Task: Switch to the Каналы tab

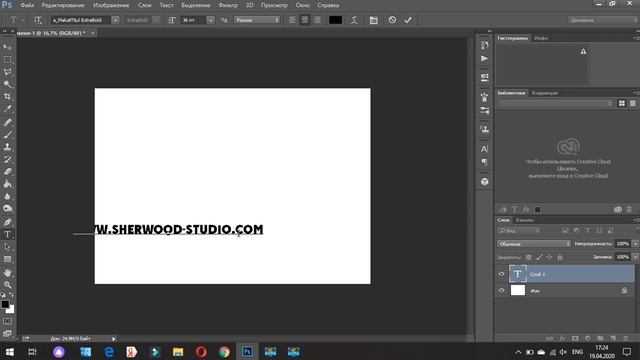Action: pos(524,220)
